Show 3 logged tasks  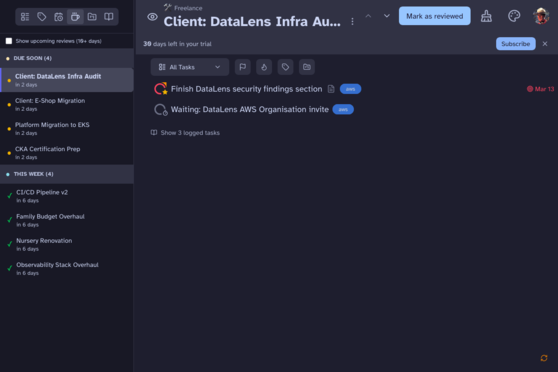click(x=185, y=133)
